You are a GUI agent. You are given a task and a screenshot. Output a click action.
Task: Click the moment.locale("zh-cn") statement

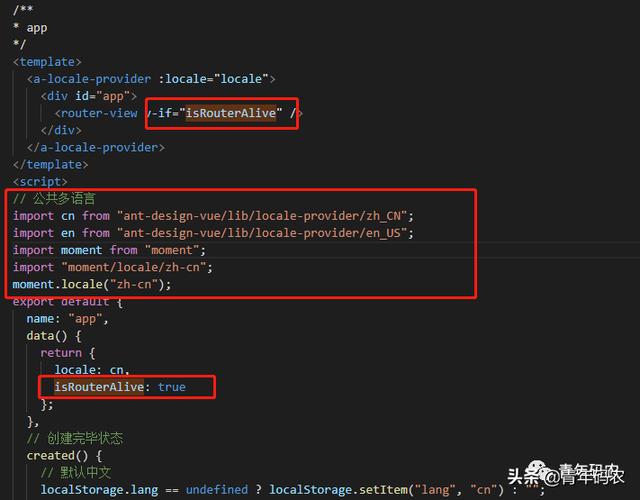pyautogui.click(x=92, y=284)
